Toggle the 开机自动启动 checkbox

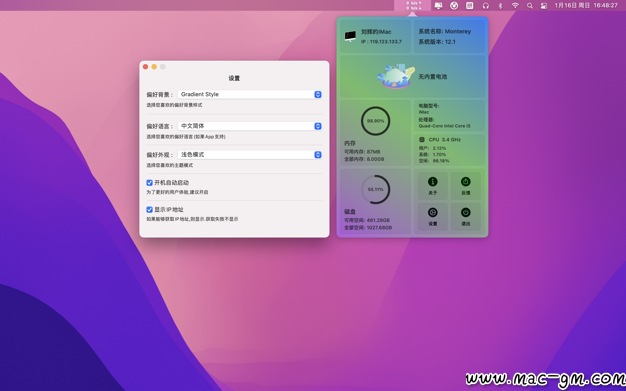pos(149,183)
